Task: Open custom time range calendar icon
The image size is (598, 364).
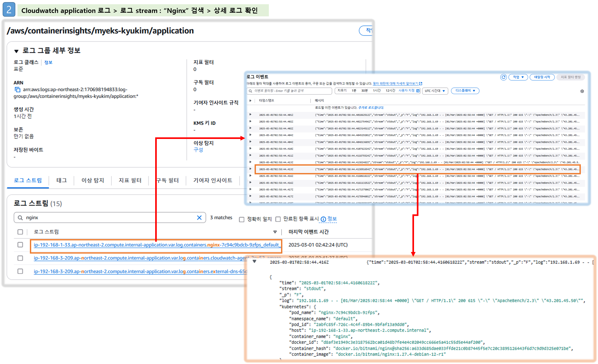Action: 418,91
